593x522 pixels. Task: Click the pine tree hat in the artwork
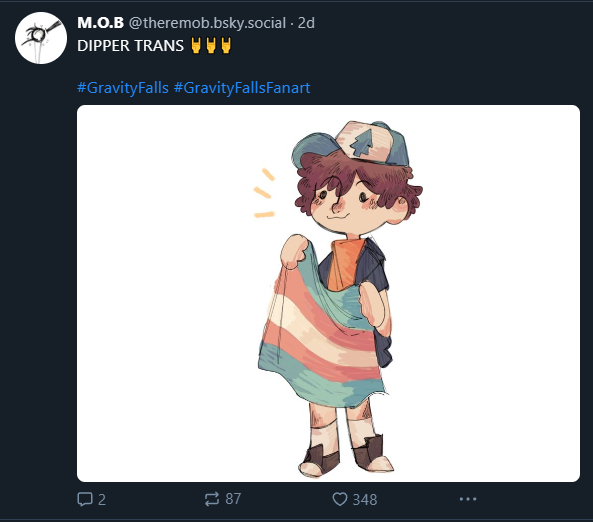coord(352,144)
